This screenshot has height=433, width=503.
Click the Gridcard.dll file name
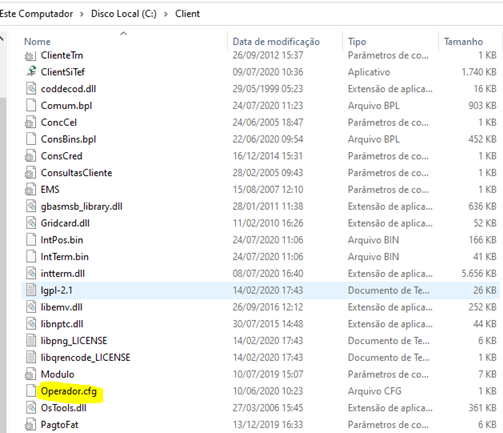65,223
